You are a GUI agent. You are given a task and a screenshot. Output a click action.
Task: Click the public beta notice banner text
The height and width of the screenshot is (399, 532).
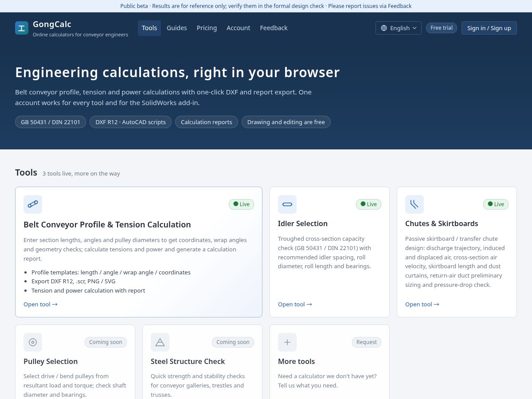tap(266, 6)
